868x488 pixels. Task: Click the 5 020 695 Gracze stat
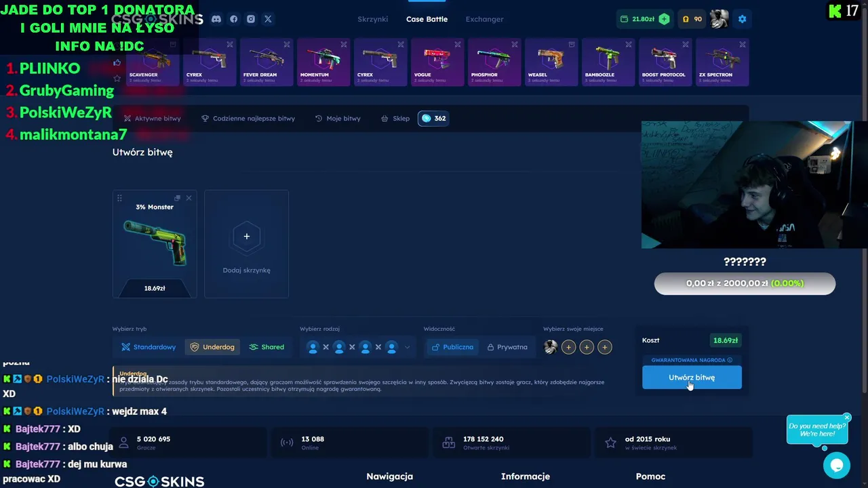(189, 443)
